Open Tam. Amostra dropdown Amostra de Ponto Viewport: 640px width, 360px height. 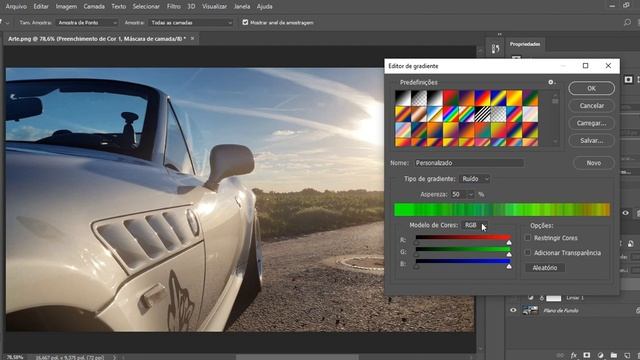coord(87,23)
